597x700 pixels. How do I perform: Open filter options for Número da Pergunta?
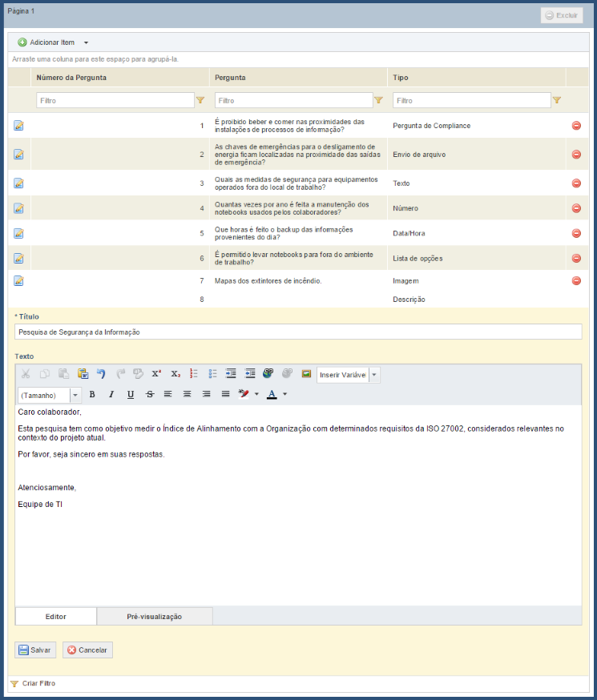[x=200, y=100]
